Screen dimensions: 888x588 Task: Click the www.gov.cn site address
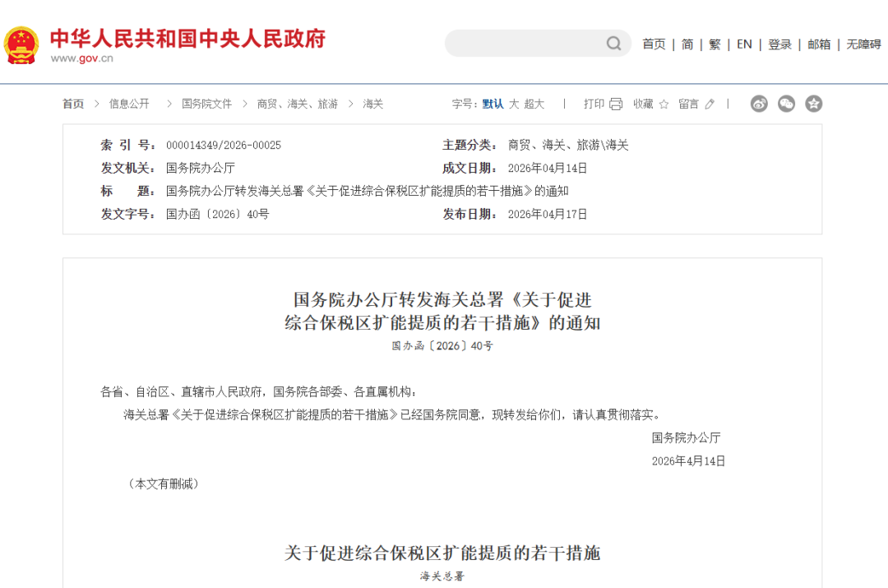click(81, 58)
